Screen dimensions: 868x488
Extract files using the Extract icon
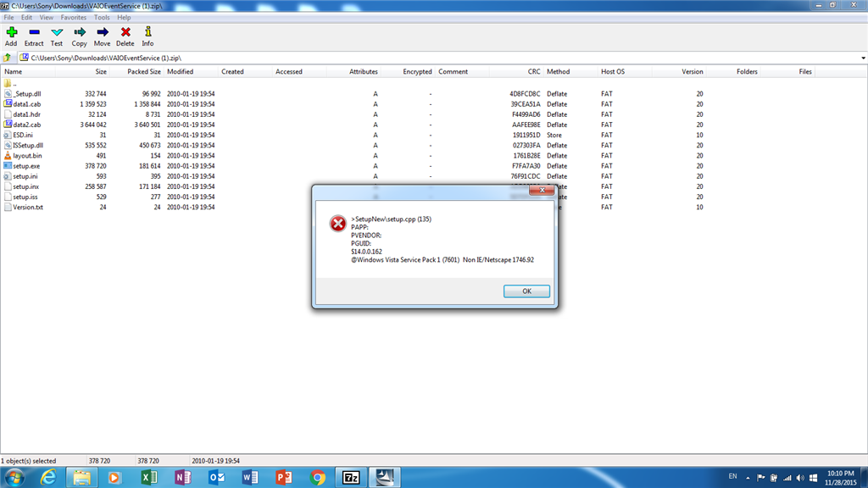pos(34,36)
